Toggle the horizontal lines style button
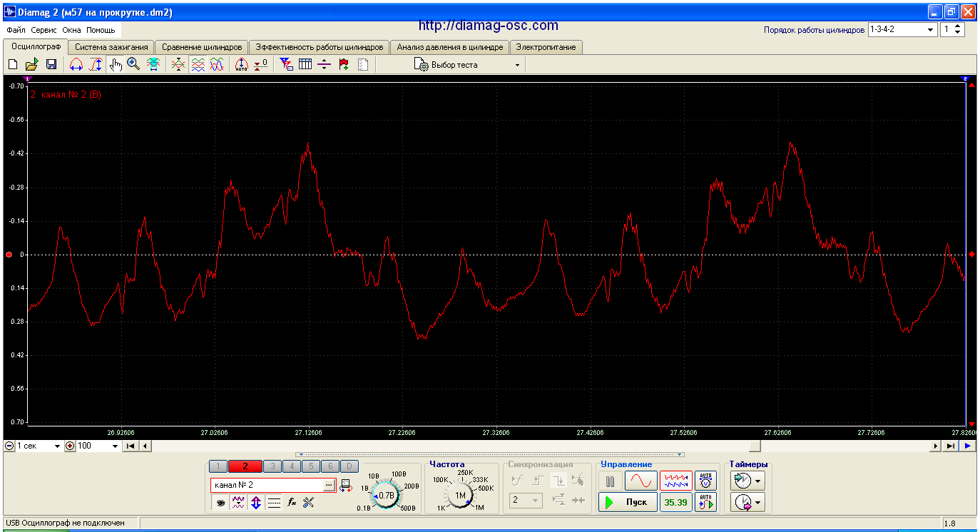980x532 pixels. click(273, 502)
